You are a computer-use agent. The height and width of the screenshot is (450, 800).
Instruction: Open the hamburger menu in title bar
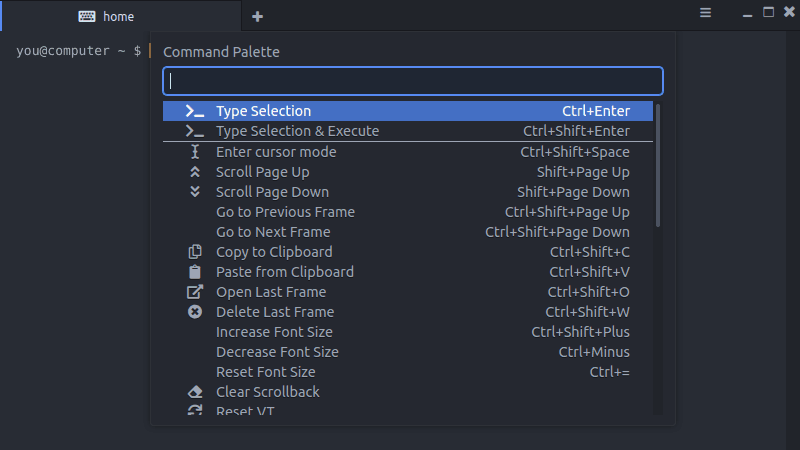(705, 13)
